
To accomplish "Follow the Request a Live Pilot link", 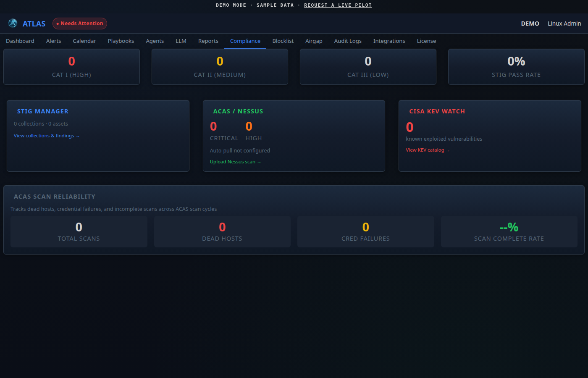I will click(x=338, y=5).
